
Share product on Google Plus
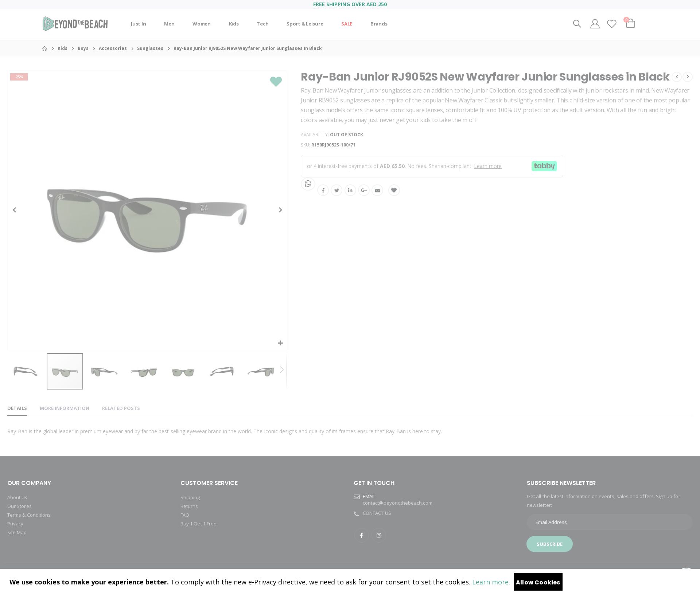pyautogui.click(x=364, y=190)
